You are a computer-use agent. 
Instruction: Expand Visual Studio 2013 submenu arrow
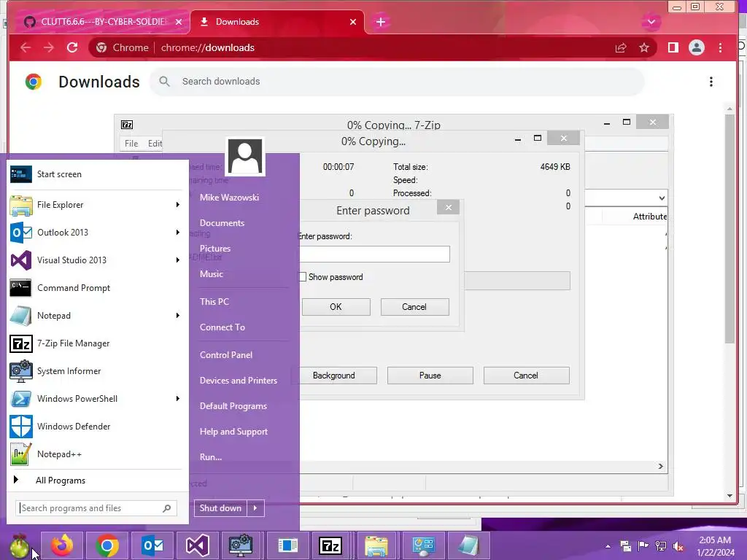[178, 260]
